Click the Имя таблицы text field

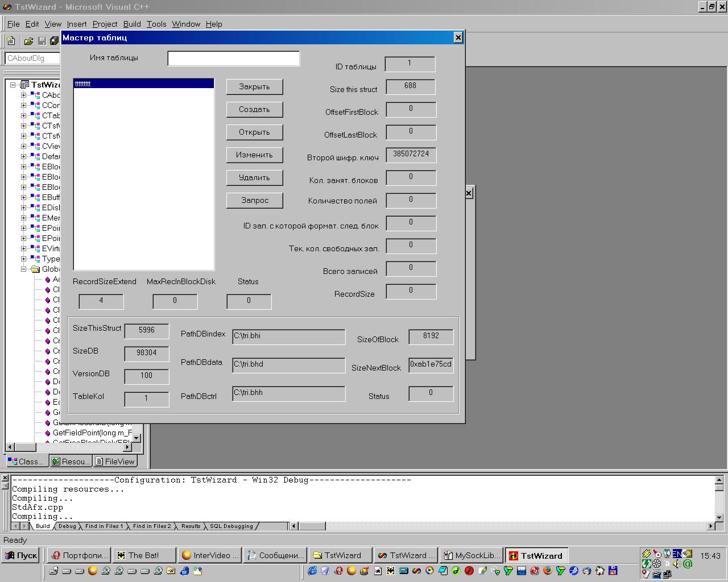coord(233,59)
